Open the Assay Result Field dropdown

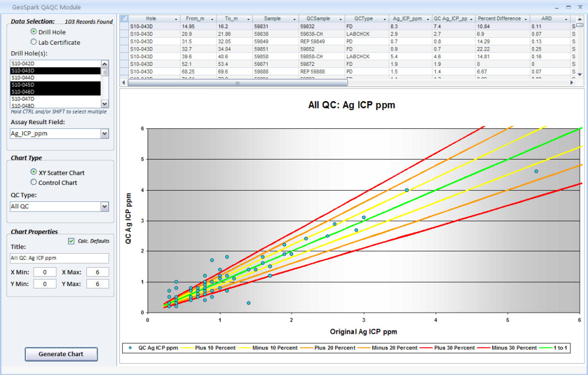pos(105,134)
